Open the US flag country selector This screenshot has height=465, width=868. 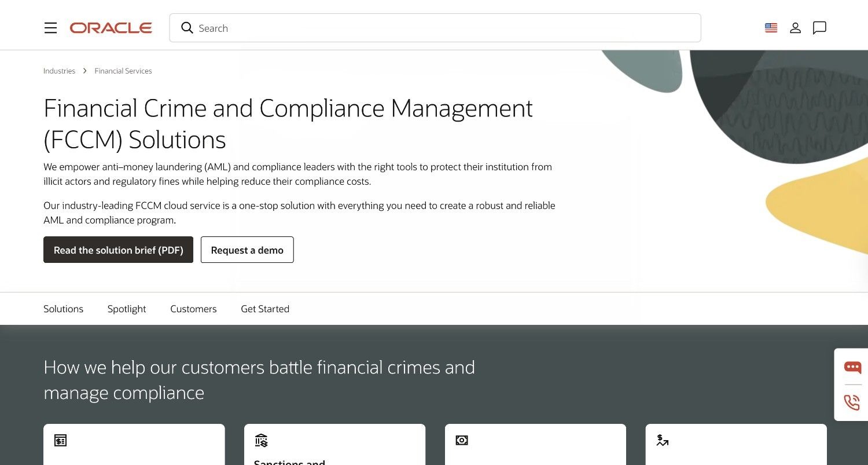click(771, 28)
